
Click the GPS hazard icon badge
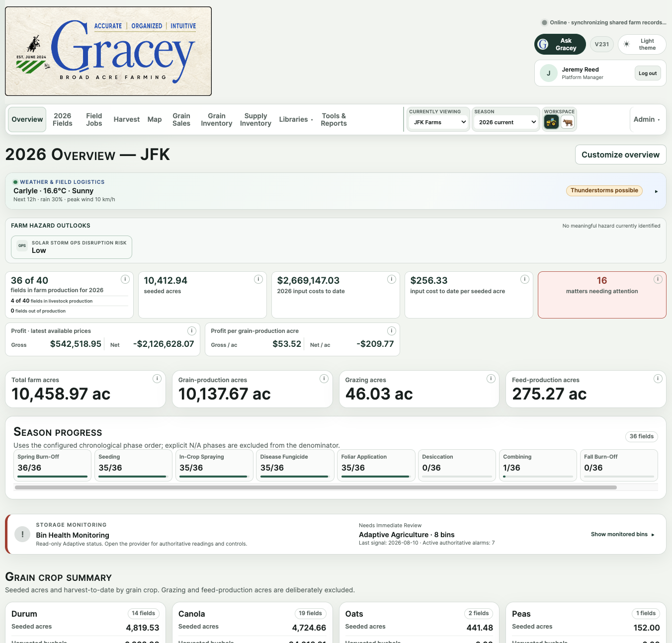[x=22, y=245]
